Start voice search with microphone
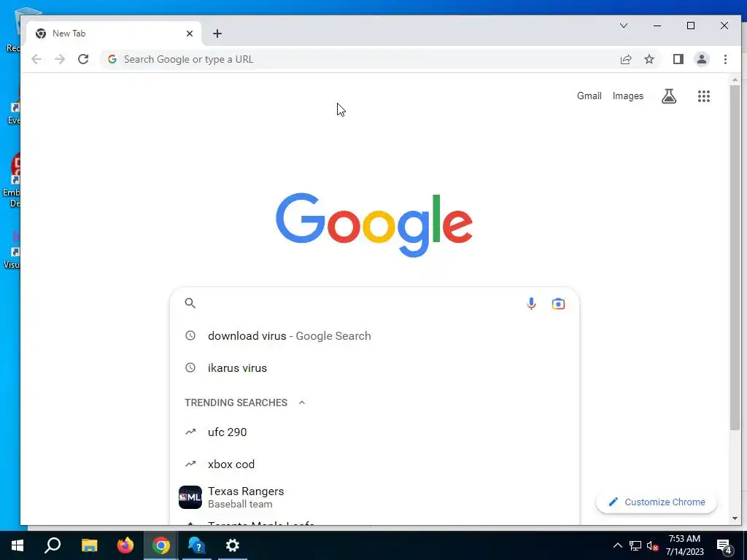 click(531, 303)
